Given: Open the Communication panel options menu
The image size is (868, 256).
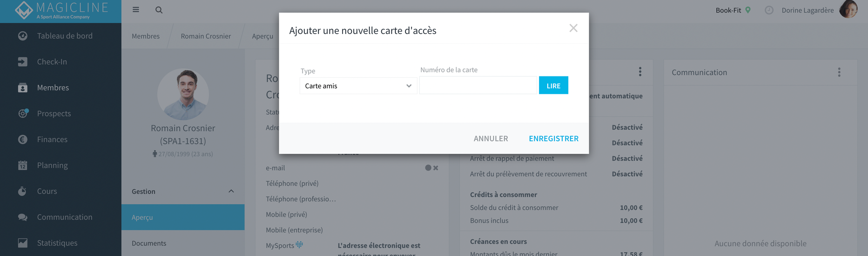Looking at the screenshot, I should [839, 72].
